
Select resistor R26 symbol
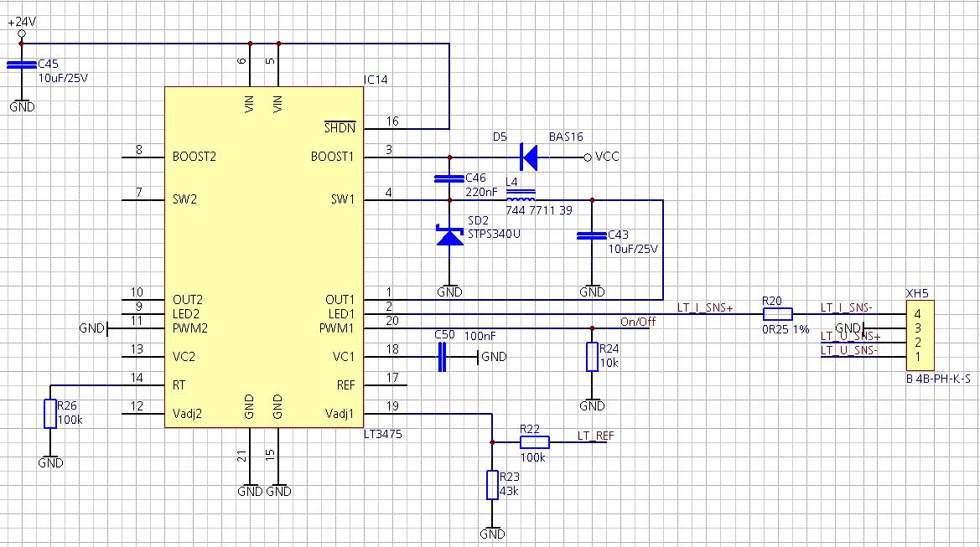tap(50, 413)
